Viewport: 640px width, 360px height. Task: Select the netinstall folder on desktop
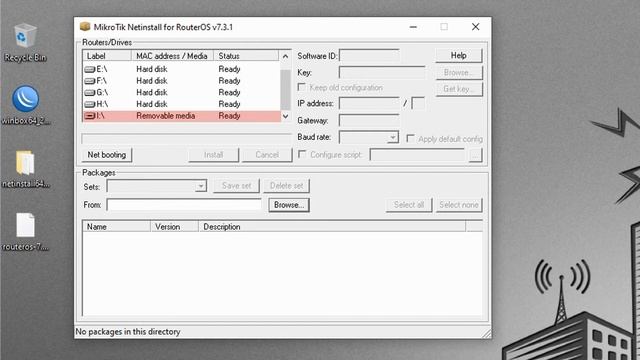(25, 169)
